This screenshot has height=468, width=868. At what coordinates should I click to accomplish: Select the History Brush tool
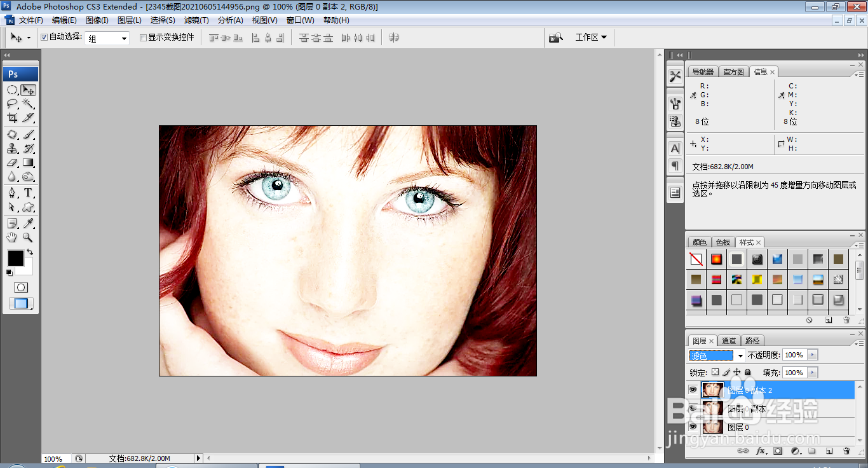pos(29,149)
